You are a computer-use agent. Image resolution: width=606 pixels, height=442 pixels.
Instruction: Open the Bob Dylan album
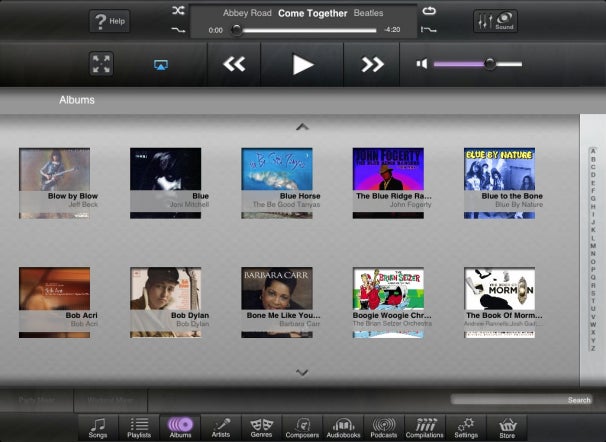[x=166, y=303]
